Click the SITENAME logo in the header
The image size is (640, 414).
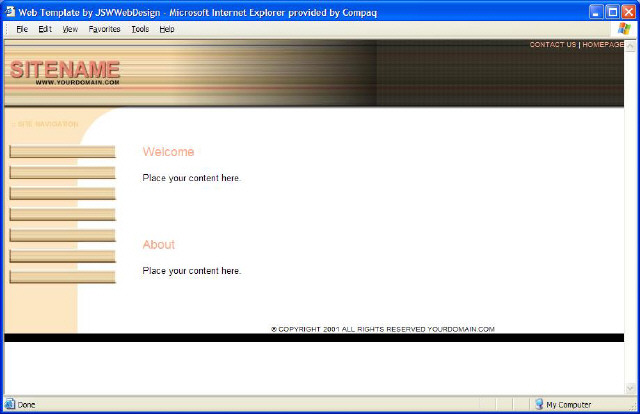[65, 70]
